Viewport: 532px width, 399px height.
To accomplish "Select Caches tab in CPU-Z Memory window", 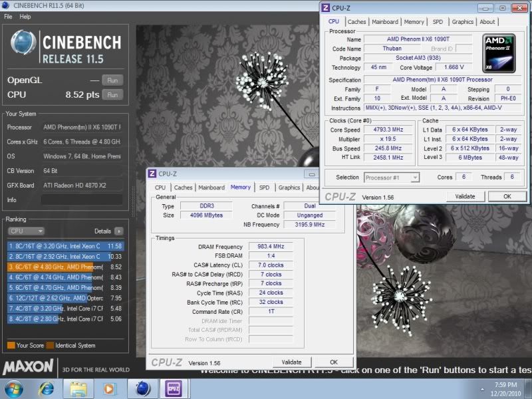I will pos(184,188).
